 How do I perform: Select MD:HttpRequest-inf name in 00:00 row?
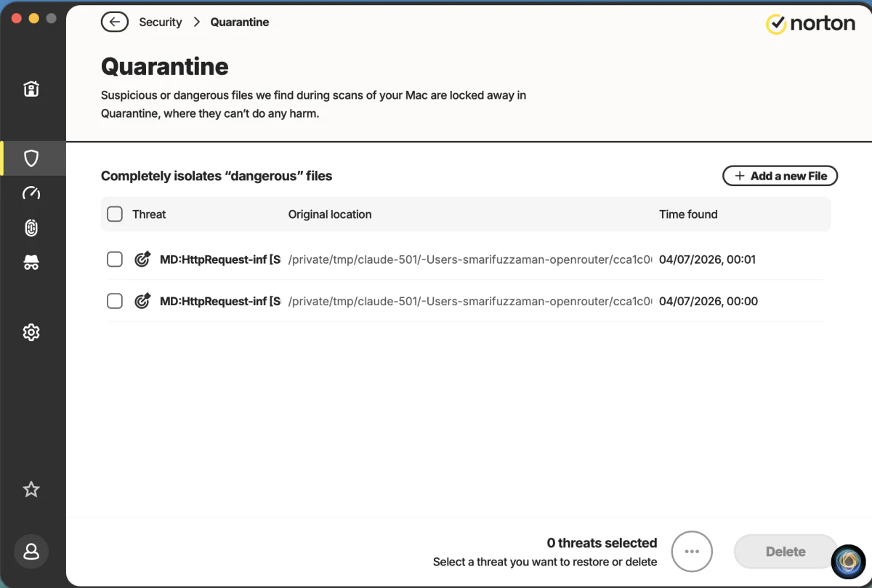[220, 302]
